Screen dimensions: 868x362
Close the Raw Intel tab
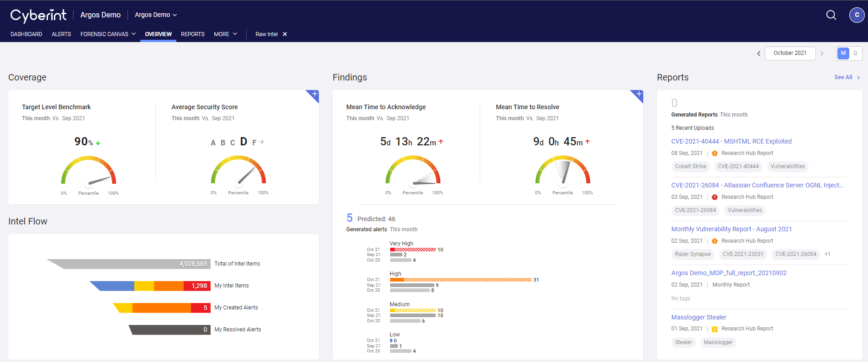285,34
